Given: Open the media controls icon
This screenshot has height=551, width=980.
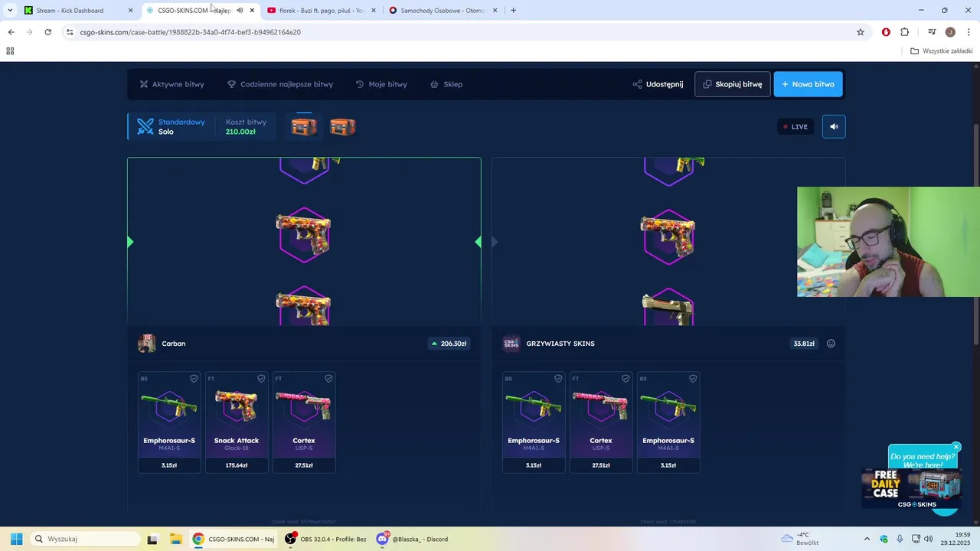Looking at the screenshot, I should [932, 32].
